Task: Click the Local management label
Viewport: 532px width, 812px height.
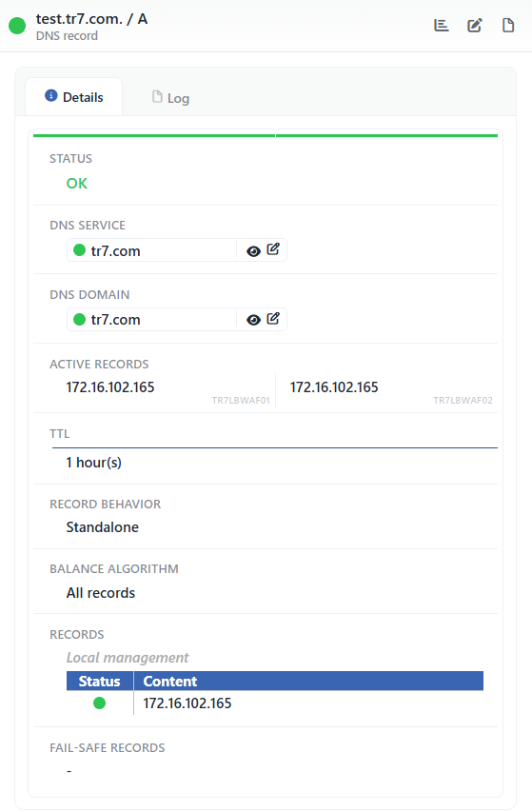Action: [x=128, y=658]
